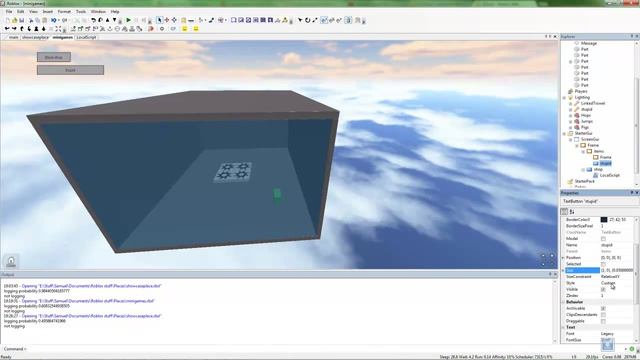
Task: Click the green status icon at bottom right
Action: pyautogui.click(x=632, y=349)
